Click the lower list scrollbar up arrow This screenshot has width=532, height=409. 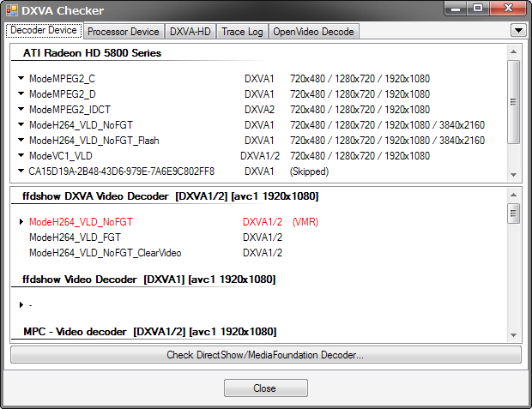click(514, 195)
